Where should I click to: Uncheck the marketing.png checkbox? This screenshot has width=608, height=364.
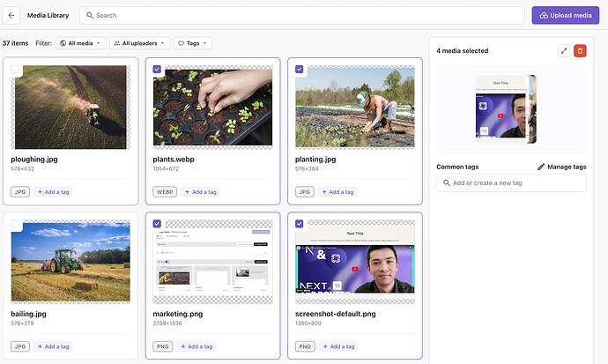157,224
